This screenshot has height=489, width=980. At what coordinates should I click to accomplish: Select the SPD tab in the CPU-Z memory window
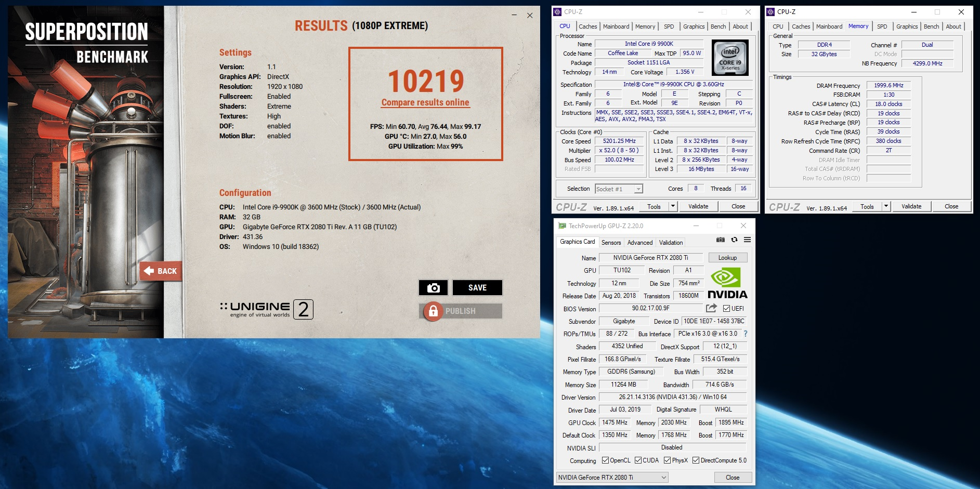click(882, 27)
